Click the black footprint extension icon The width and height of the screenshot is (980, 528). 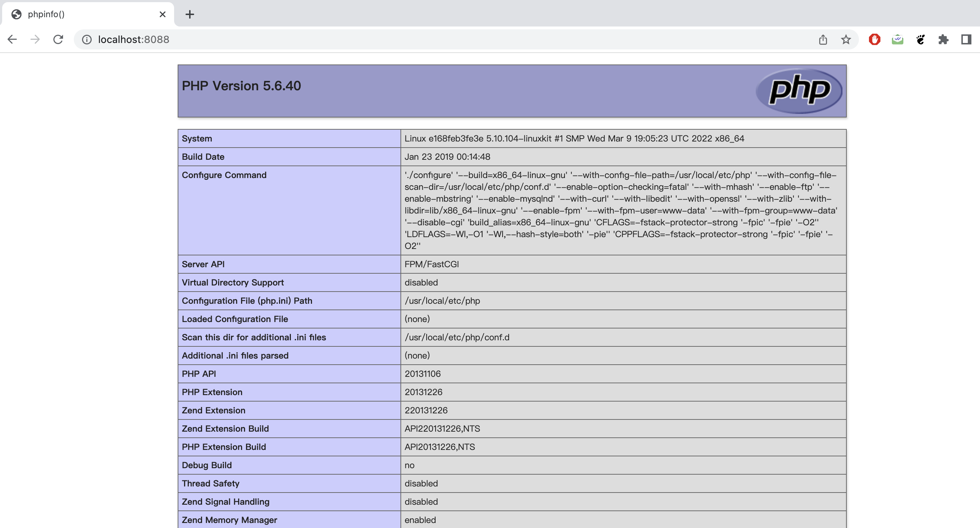point(920,39)
